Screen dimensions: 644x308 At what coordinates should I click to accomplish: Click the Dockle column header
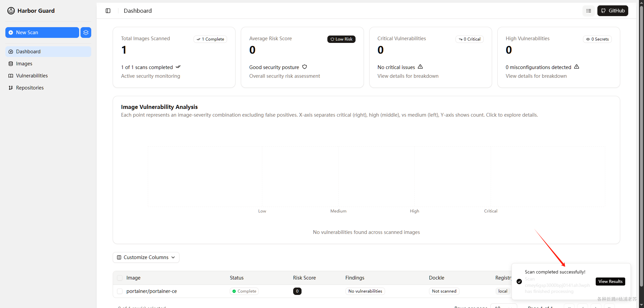tap(437, 278)
